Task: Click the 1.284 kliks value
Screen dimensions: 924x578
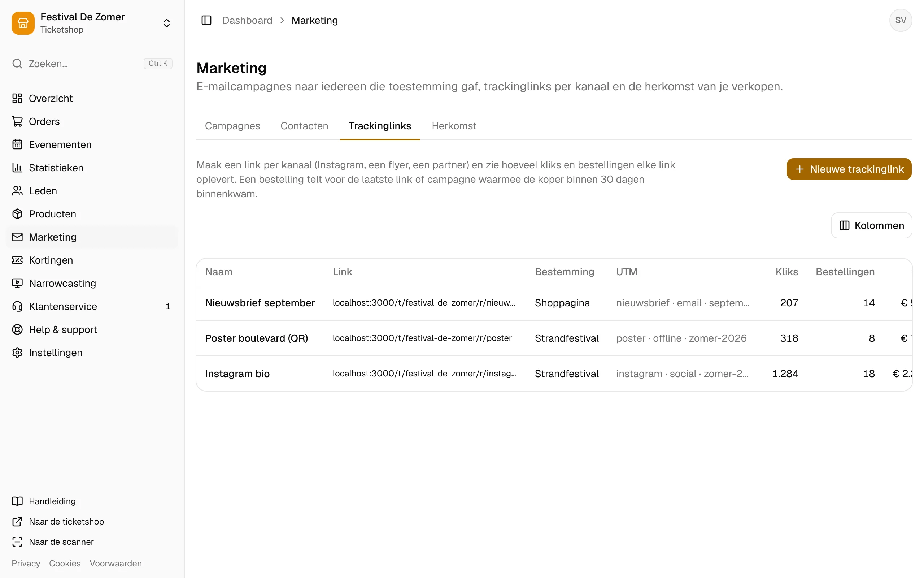Action: (785, 374)
